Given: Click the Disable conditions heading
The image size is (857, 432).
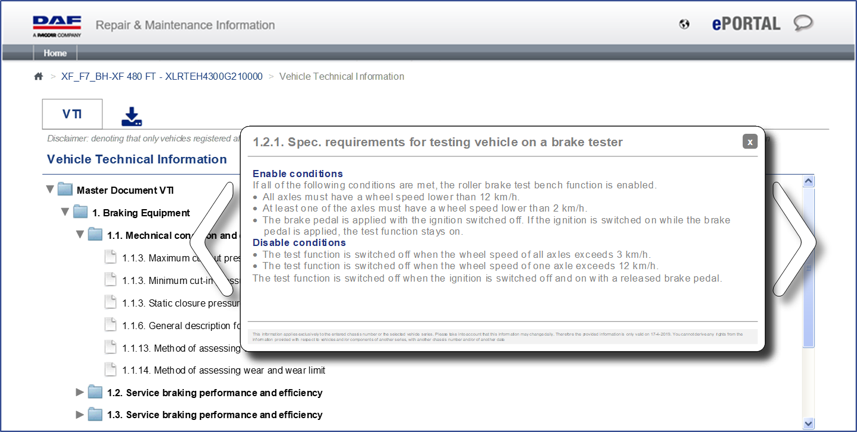Looking at the screenshot, I should click(299, 242).
